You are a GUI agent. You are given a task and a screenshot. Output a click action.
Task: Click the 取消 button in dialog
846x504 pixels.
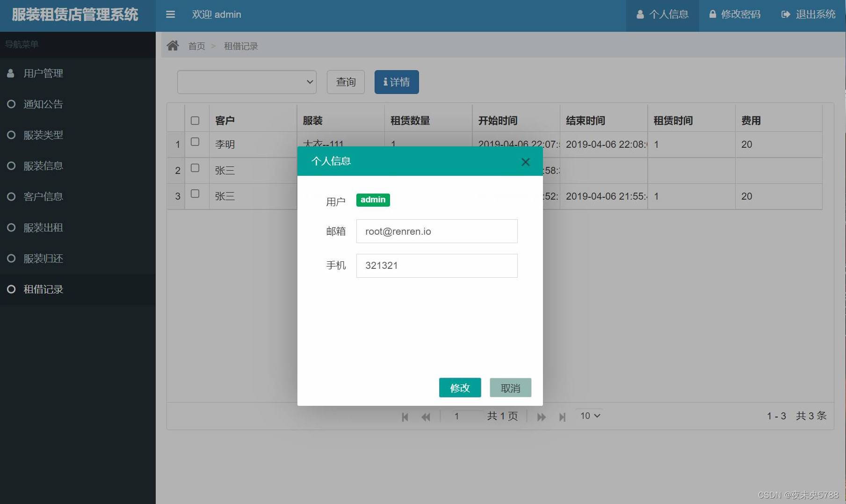pos(510,388)
